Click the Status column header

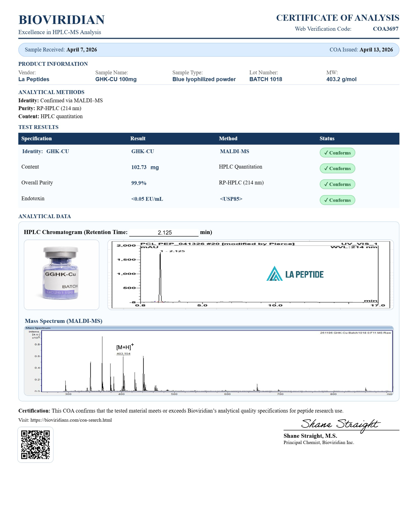point(327,138)
